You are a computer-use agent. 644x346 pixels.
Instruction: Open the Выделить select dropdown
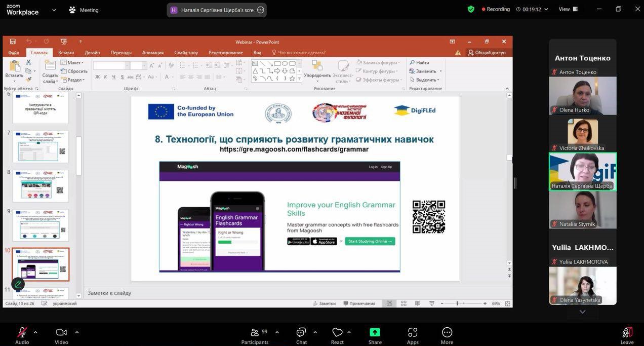[424, 80]
